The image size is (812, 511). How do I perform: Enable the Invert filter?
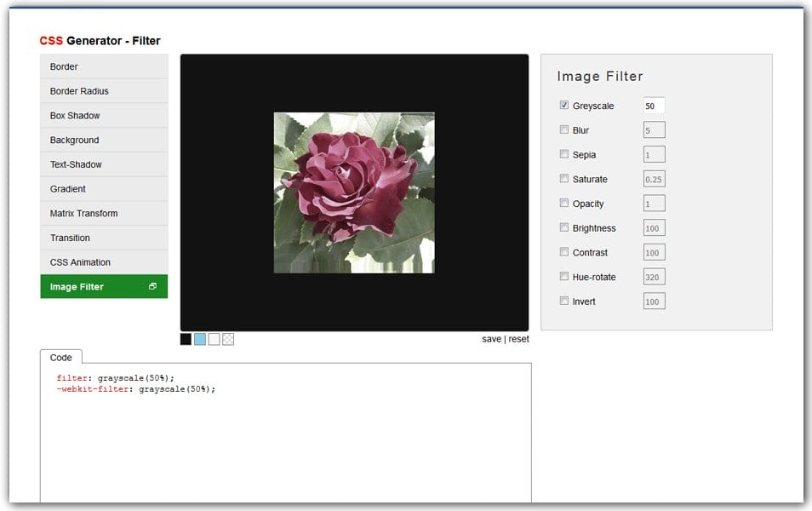tap(564, 301)
